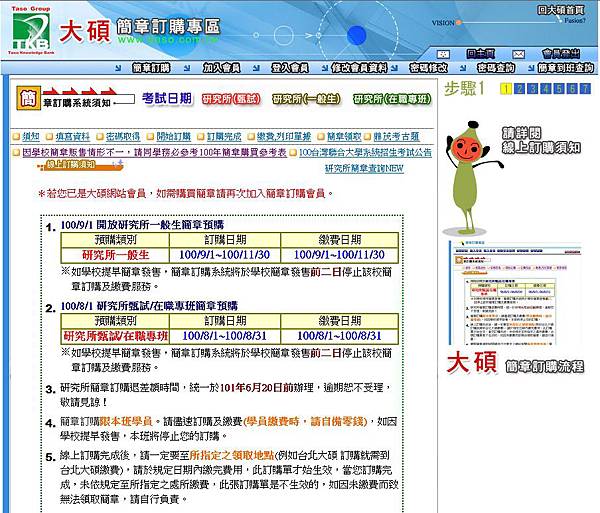The height and width of the screenshot is (513, 600).
Task: Click 請詳閱線上訂購須知 text
Action: point(541,140)
